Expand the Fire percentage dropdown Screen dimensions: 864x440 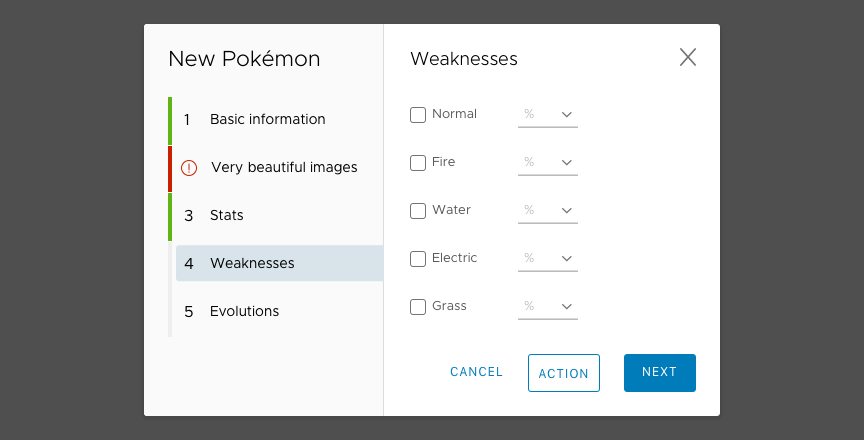pos(548,163)
